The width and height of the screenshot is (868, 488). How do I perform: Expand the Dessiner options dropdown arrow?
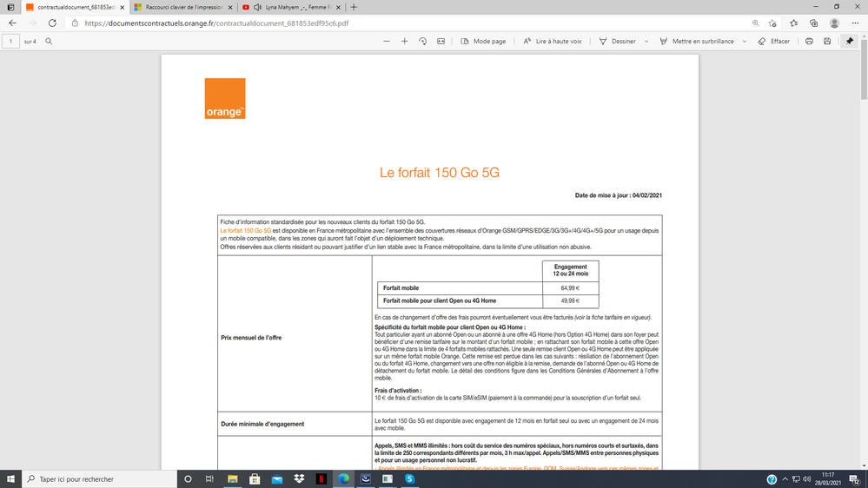point(646,42)
